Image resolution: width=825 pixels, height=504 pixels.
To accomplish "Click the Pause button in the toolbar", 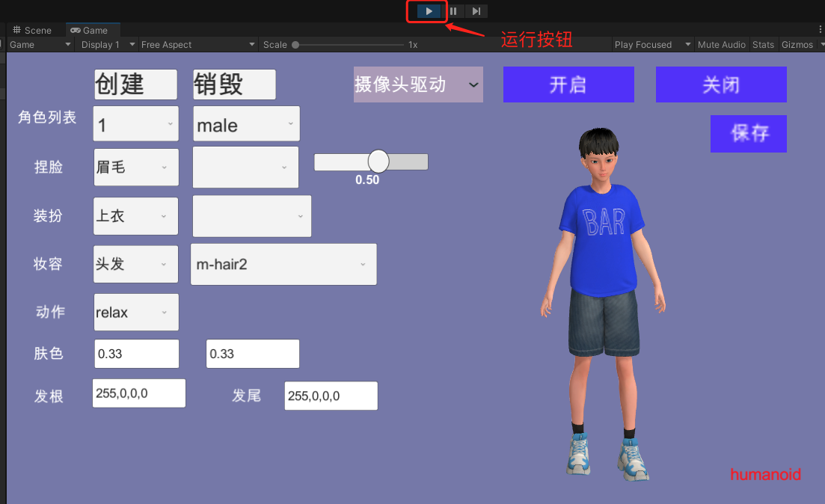I will 453,11.
